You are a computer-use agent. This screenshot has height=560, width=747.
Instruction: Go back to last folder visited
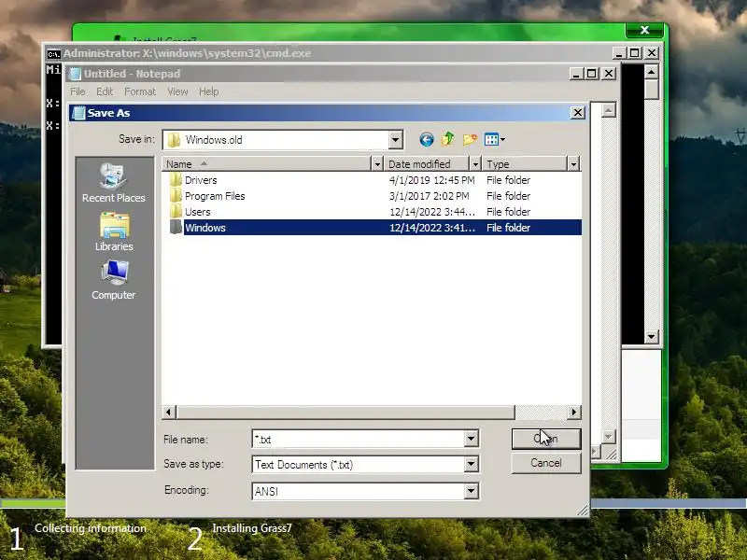[427, 139]
